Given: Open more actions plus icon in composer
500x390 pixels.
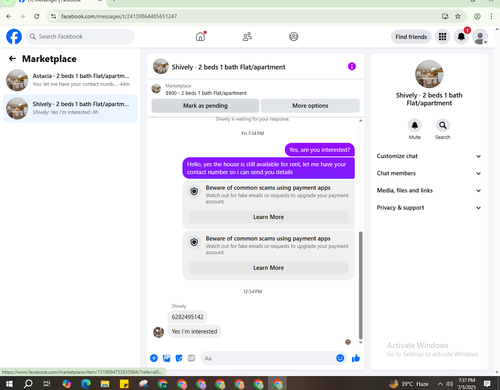Looking at the screenshot, I should [154, 358].
